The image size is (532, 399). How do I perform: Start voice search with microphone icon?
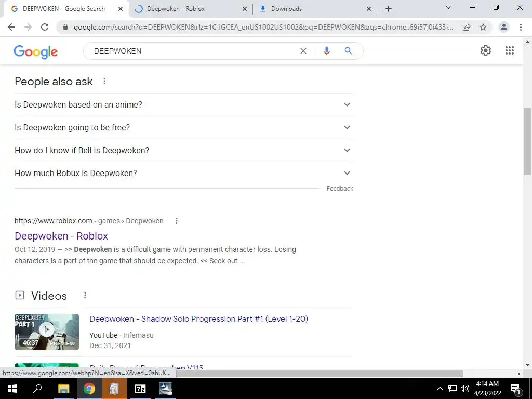point(327,51)
